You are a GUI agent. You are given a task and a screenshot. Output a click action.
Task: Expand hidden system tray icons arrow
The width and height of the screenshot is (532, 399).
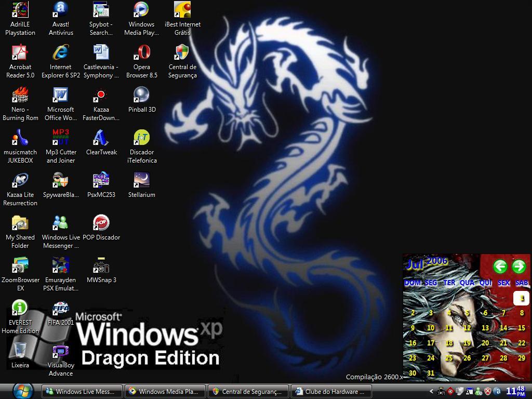(432, 391)
